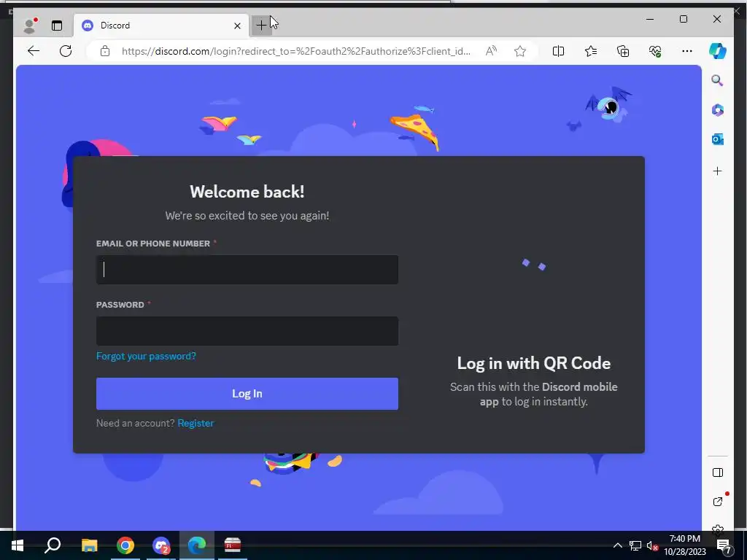This screenshot has height=560, width=747.
Task: Open the Settings and more menu
Action: coord(687,51)
